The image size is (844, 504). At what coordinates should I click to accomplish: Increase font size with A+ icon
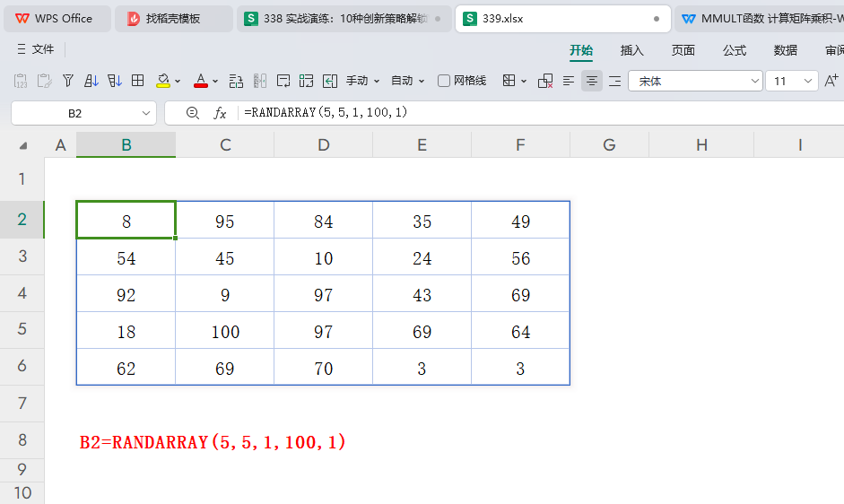tap(831, 81)
